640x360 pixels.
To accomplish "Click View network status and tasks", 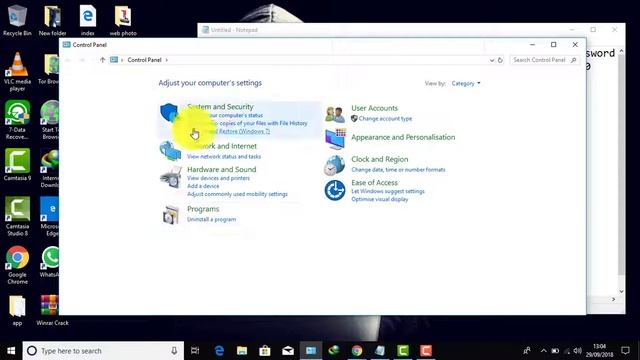I will click(x=224, y=156).
